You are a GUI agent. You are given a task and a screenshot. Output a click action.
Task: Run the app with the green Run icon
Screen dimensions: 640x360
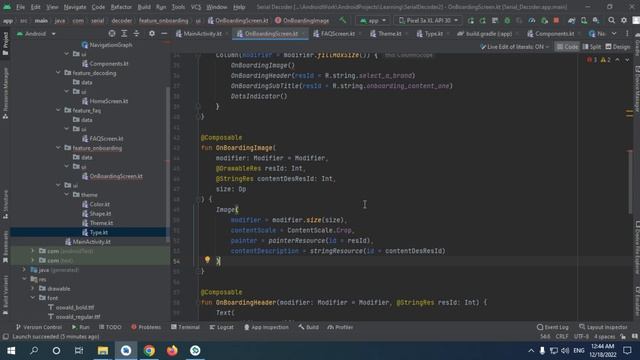[x=471, y=20]
